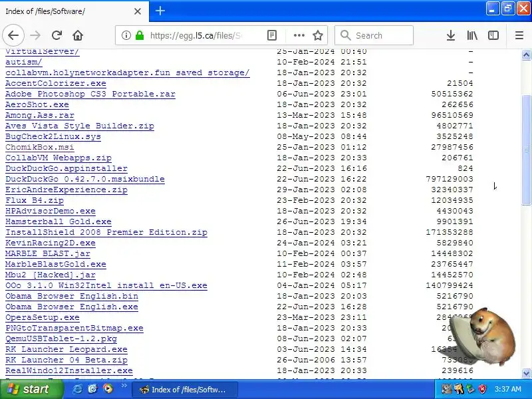The width and height of the screenshot is (532, 399).
Task: Click the vertical scrollbar thumb
Action: pos(526,150)
